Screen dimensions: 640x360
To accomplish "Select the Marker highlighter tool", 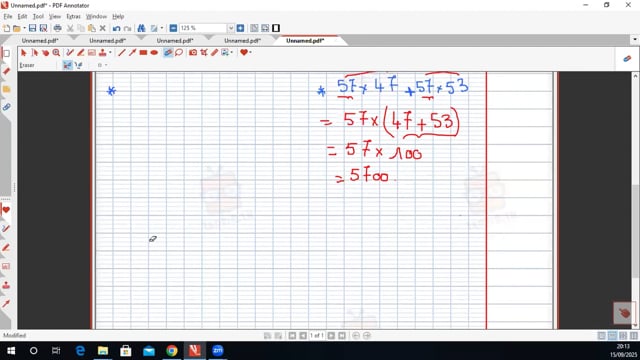I will (81, 53).
